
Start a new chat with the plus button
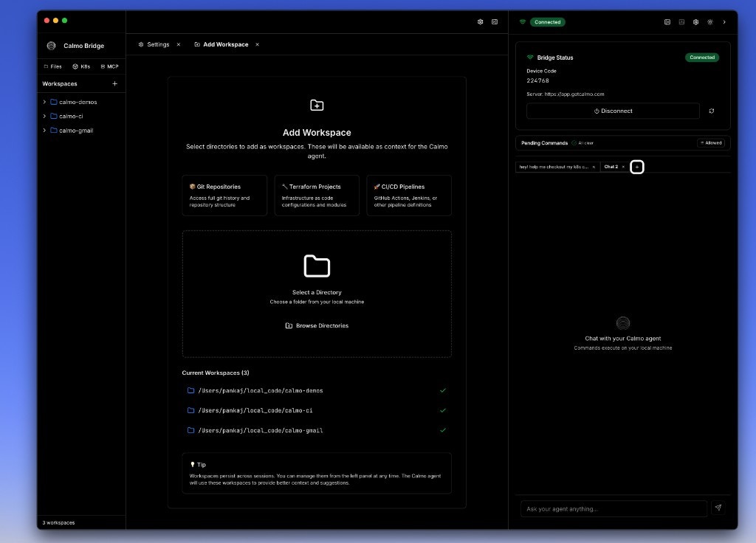coord(636,167)
